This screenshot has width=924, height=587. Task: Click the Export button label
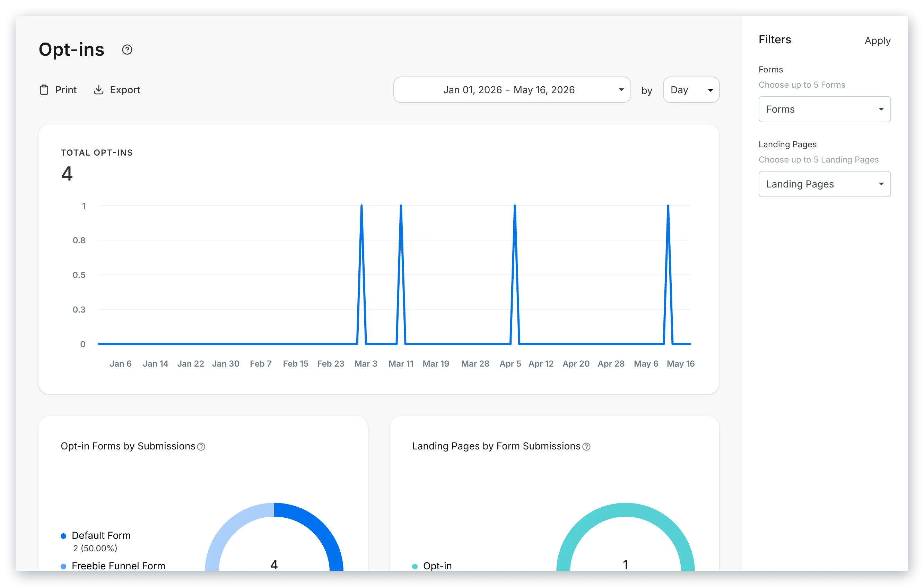[x=125, y=90]
